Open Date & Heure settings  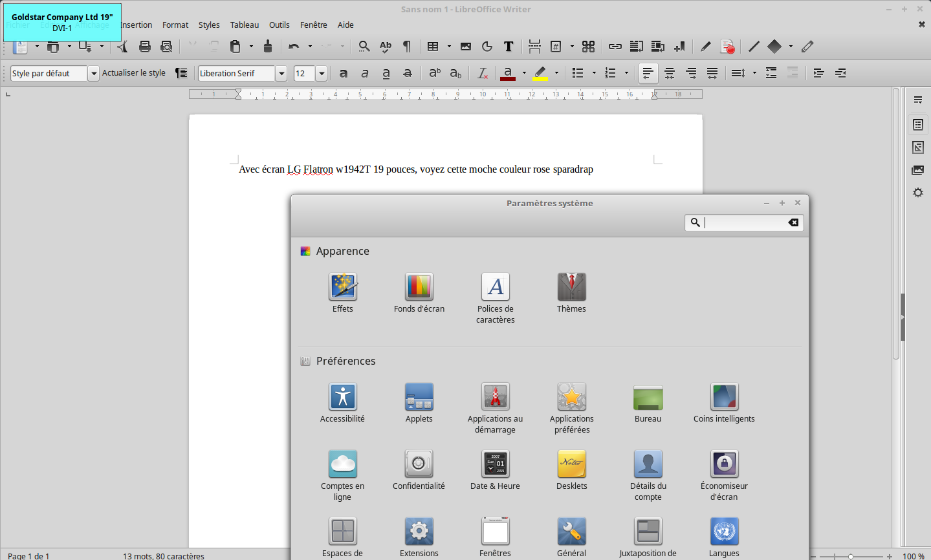coord(496,464)
